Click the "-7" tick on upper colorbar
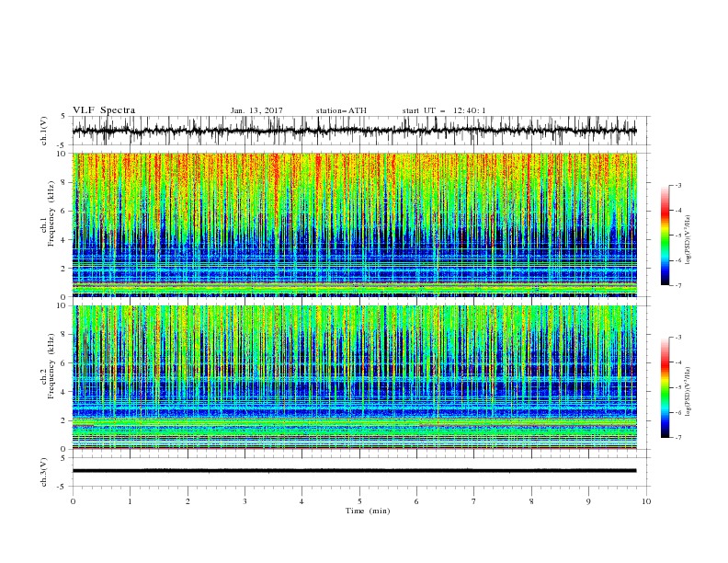Viewport: 728px width, 563px height. (678, 285)
